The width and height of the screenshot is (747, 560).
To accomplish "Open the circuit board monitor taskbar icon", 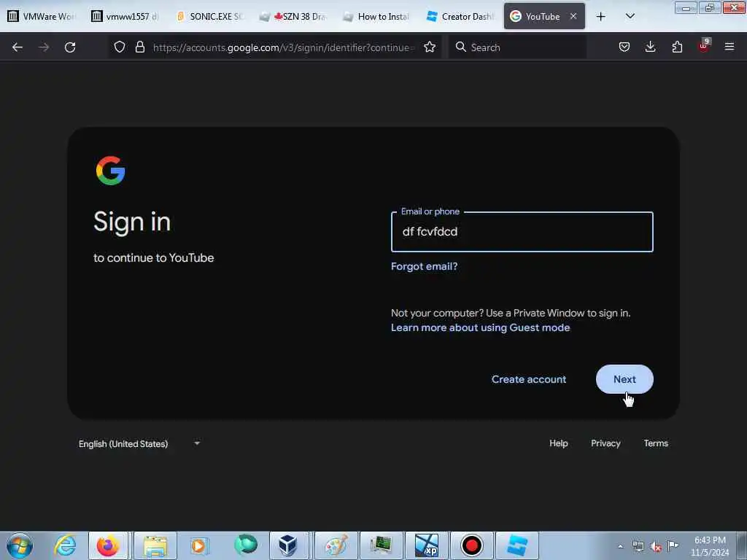I will pos(381,545).
